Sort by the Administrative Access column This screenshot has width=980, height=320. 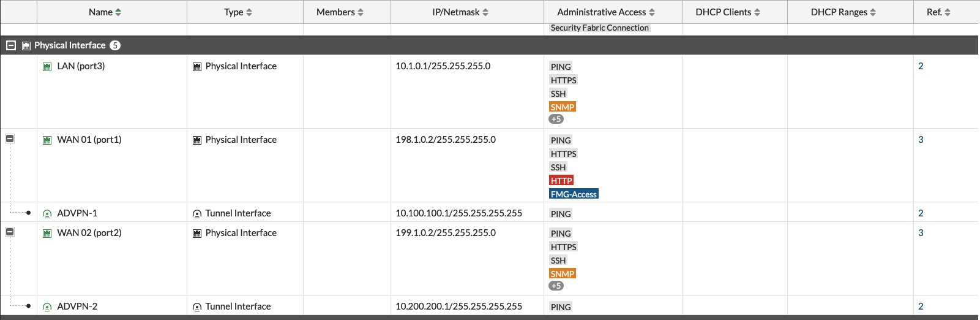point(605,12)
